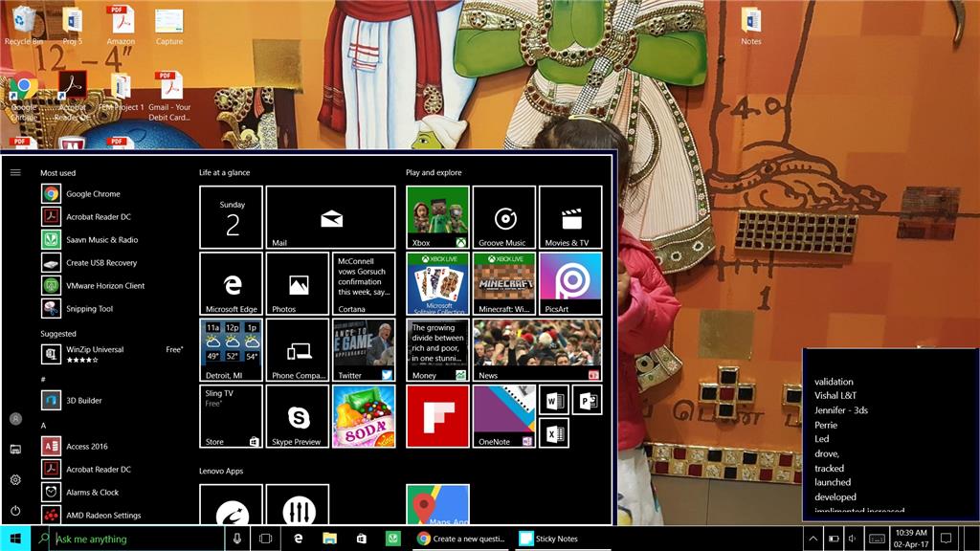The width and height of the screenshot is (980, 551).
Task: Open VMware Horizon Client from Start list
Action: coord(114,285)
